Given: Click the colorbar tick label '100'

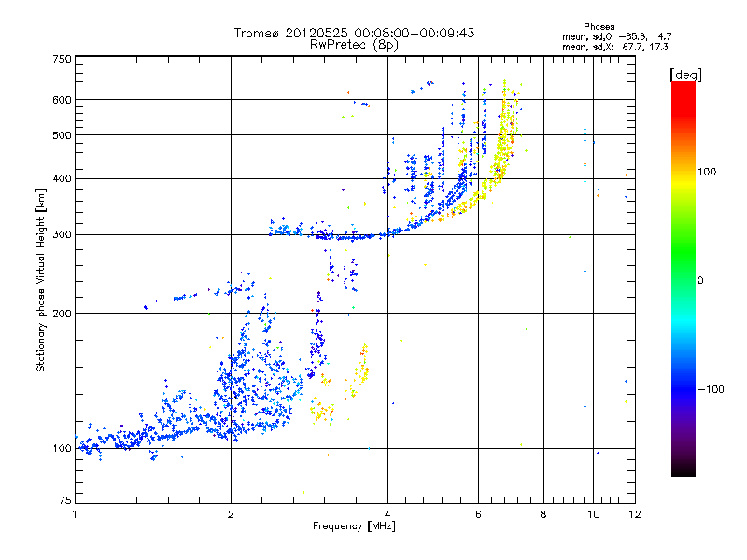Looking at the screenshot, I should [707, 172].
